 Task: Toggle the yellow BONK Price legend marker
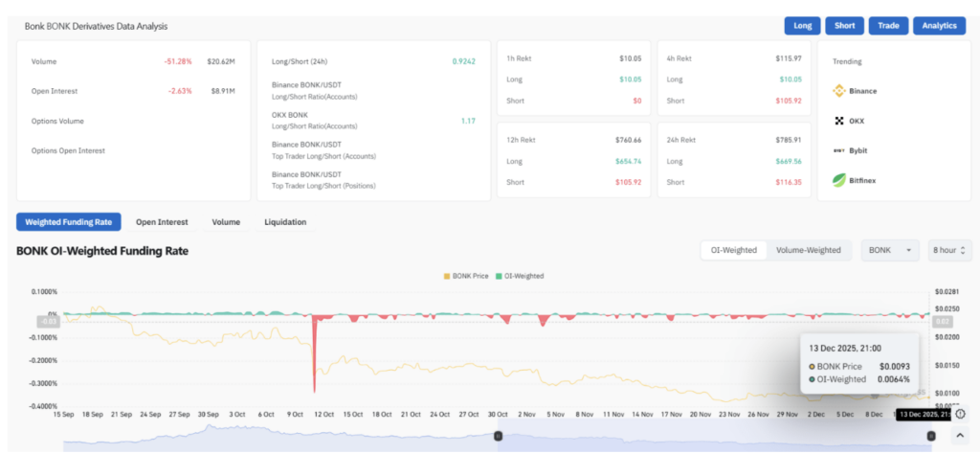pyautogui.click(x=444, y=276)
